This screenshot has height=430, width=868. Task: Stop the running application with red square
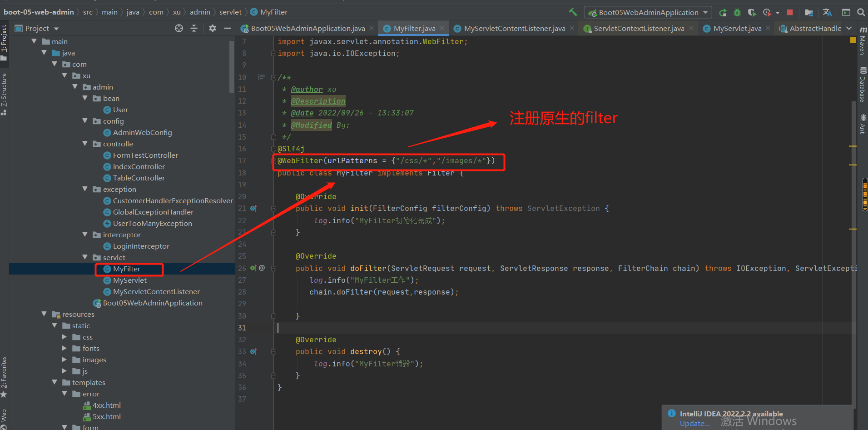pos(790,12)
